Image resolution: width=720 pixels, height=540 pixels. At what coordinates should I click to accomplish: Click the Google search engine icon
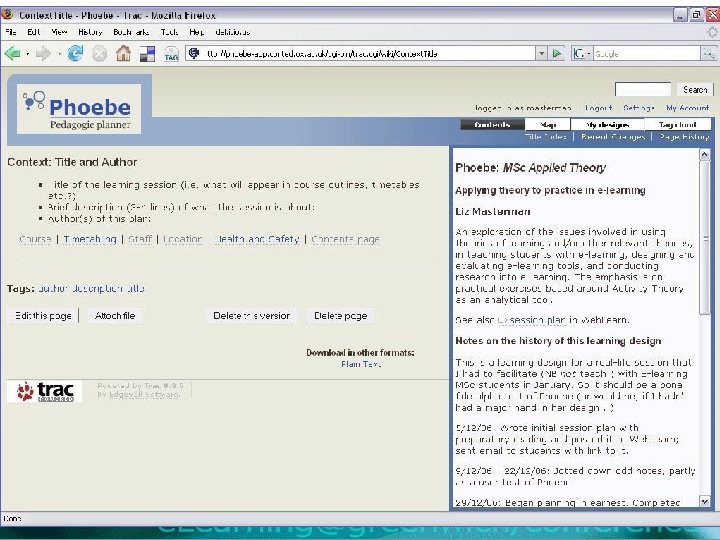click(x=579, y=54)
